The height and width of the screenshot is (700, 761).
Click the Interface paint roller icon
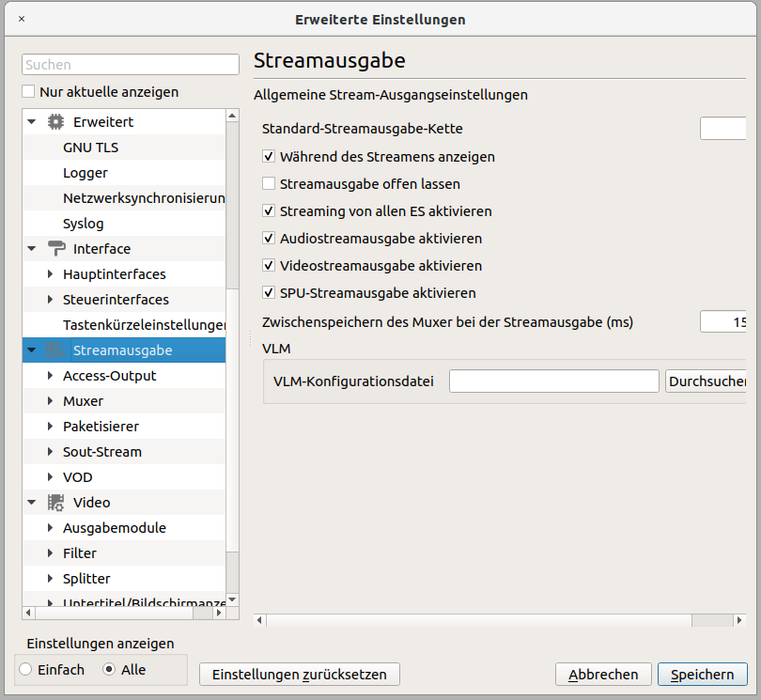pos(56,249)
